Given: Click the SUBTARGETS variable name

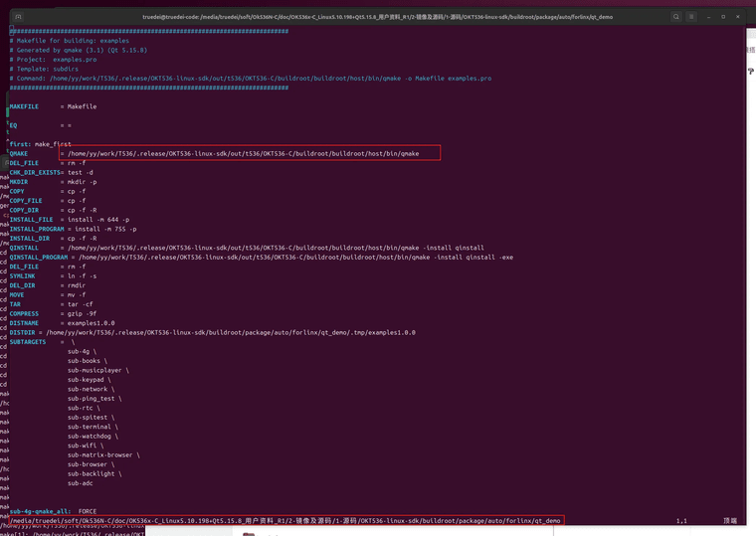Looking at the screenshot, I should point(28,342).
